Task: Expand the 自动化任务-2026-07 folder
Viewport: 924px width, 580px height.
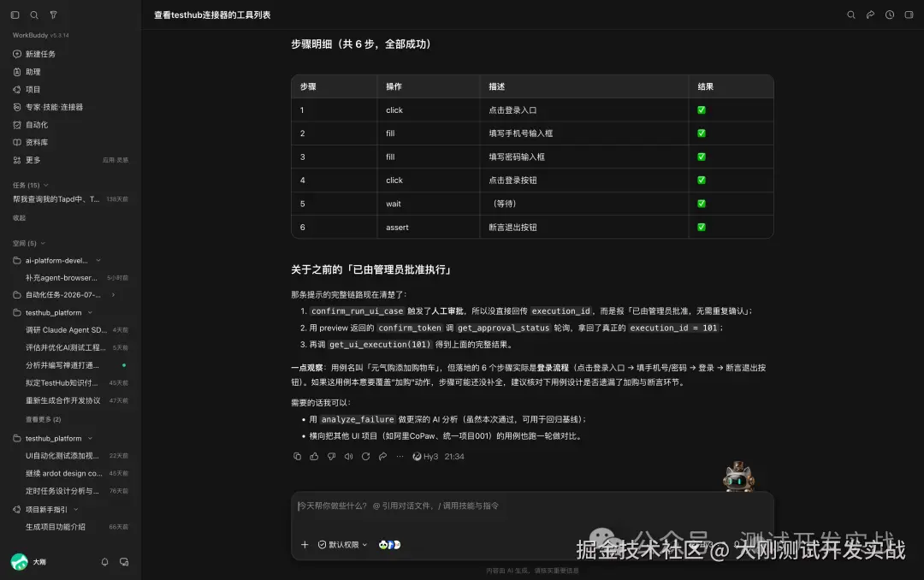Action: tap(113, 295)
